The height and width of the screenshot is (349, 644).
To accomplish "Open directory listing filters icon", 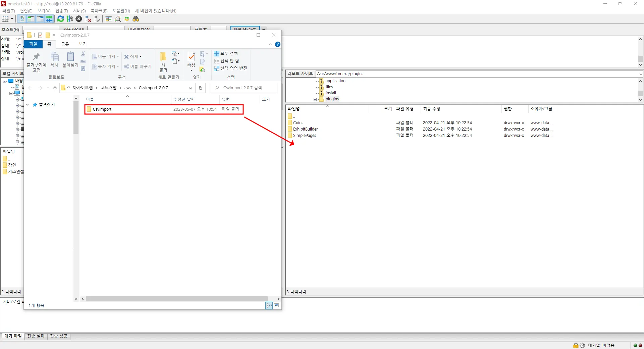I will (x=109, y=19).
